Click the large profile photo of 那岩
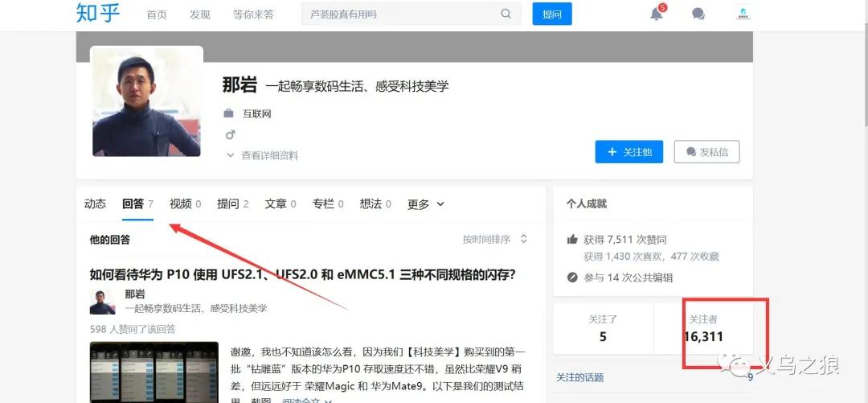 pos(146,101)
